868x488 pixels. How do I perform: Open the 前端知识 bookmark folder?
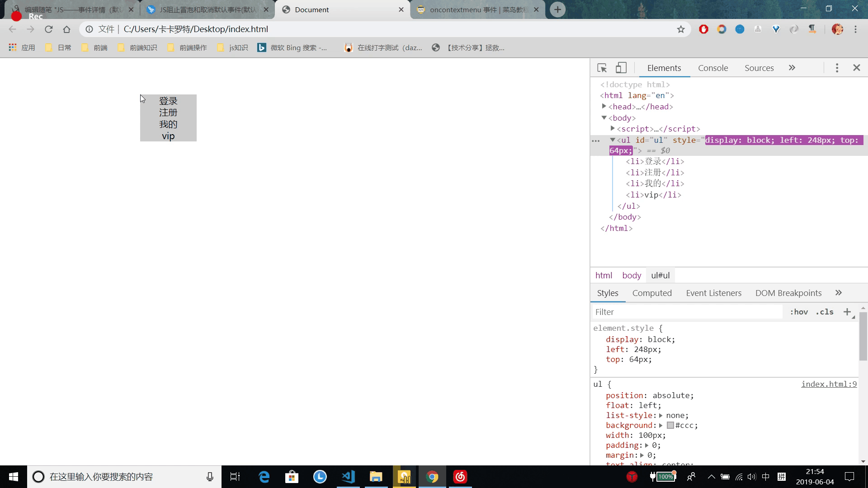tap(137, 47)
